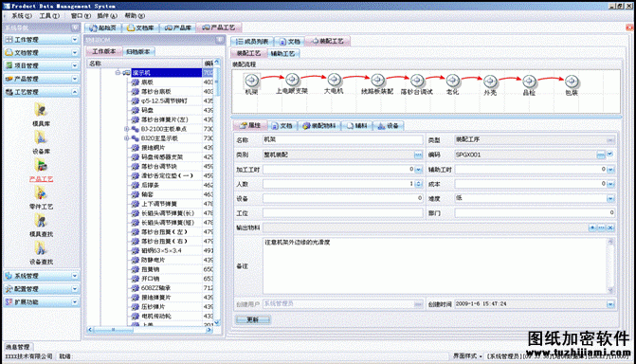Open the 插件 menu

[107, 16]
